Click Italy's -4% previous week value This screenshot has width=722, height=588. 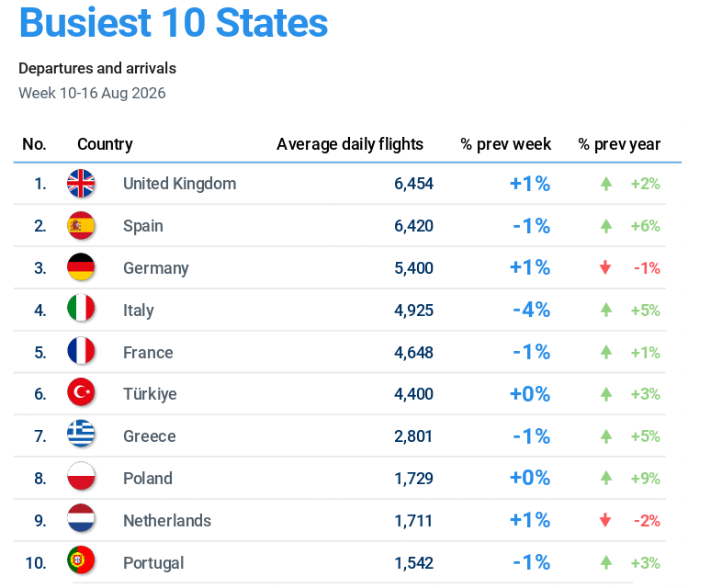coord(531,310)
